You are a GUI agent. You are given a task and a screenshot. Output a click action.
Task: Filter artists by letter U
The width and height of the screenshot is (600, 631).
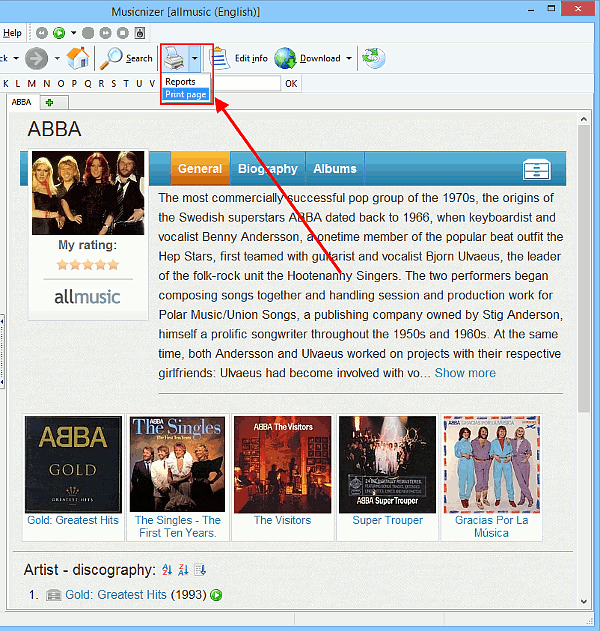(x=139, y=84)
